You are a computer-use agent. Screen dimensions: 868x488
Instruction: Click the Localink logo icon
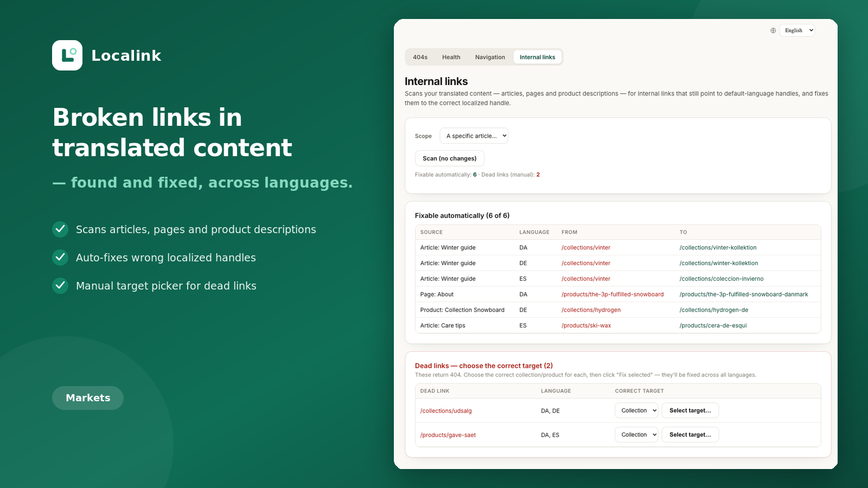[67, 55]
